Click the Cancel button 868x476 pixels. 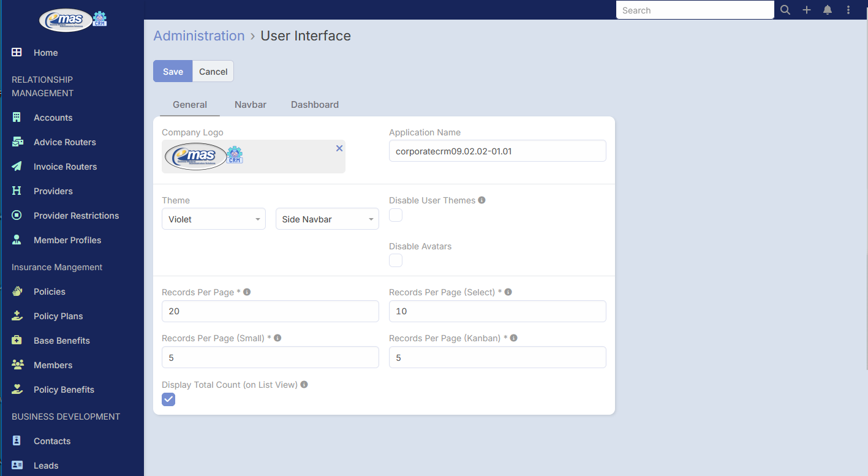(213, 71)
